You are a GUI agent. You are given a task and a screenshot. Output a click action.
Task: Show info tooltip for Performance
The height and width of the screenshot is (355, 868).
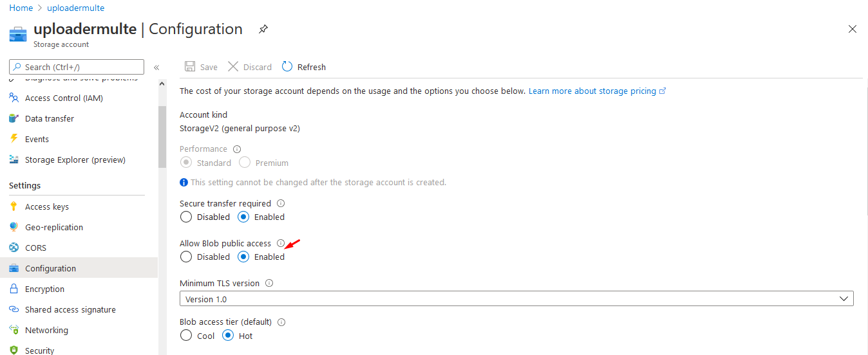click(x=237, y=149)
